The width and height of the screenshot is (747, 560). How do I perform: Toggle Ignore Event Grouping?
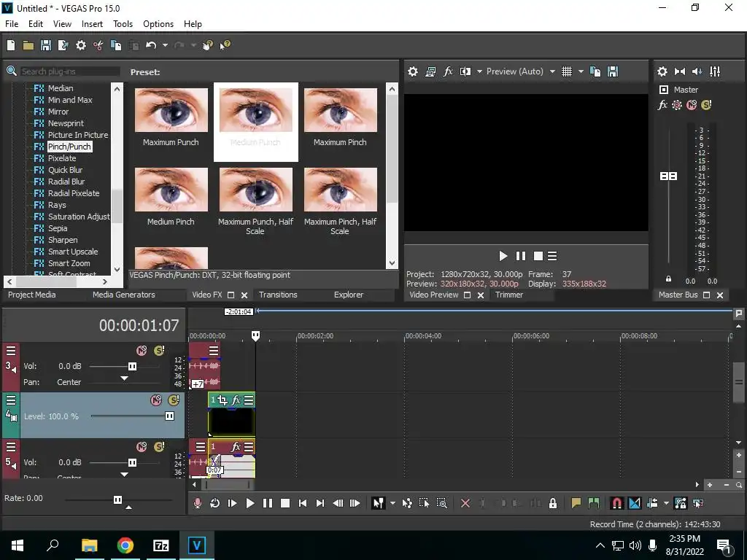[x=698, y=503]
